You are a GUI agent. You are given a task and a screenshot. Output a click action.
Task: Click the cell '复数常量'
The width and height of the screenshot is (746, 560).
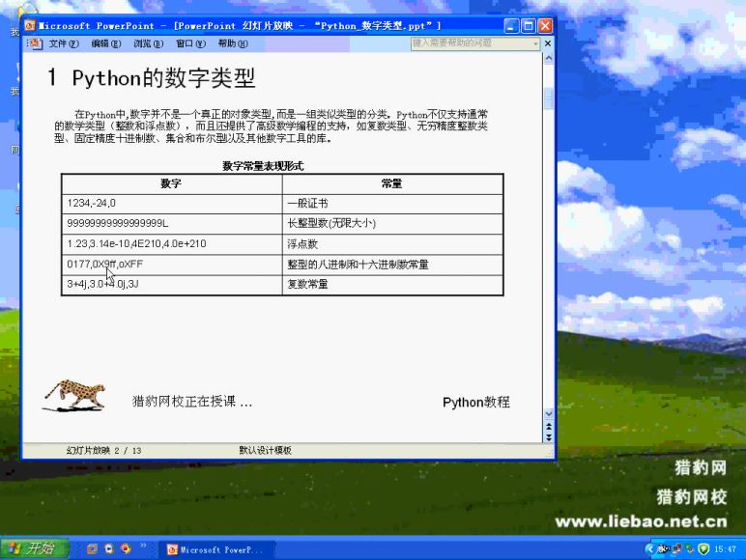392,284
